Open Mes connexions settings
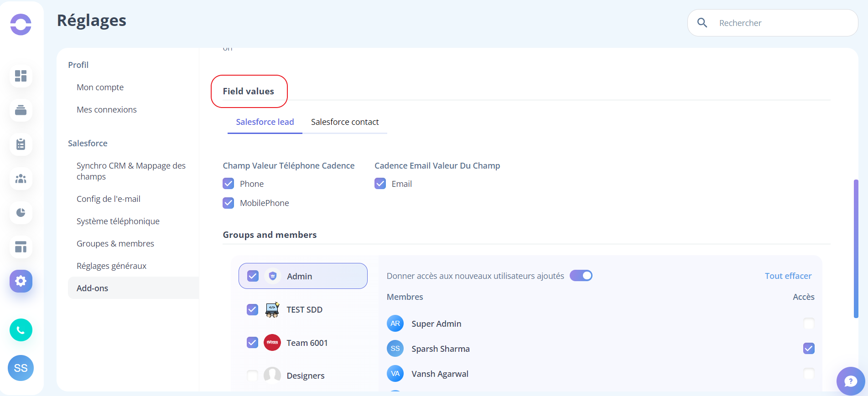The height and width of the screenshot is (396, 868). [107, 109]
